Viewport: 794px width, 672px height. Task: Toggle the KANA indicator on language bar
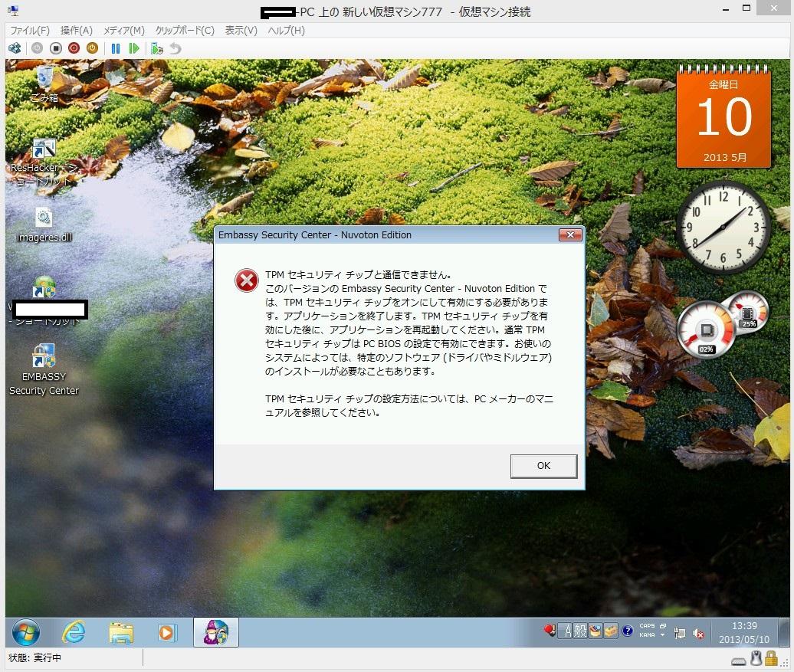coord(647,635)
